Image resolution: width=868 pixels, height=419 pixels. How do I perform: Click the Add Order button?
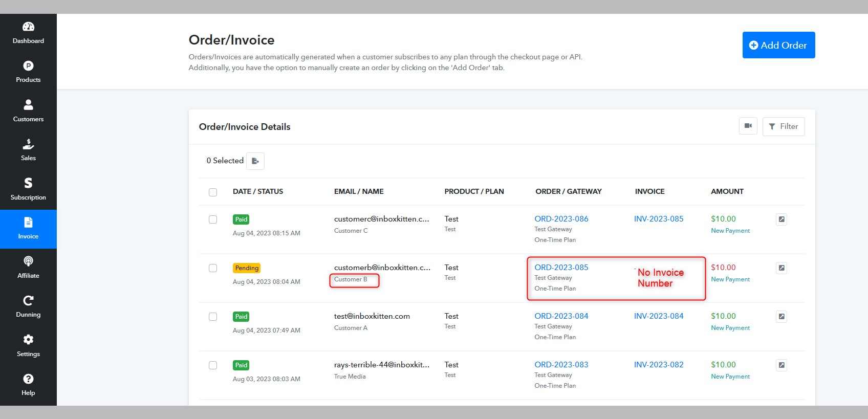(778, 45)
